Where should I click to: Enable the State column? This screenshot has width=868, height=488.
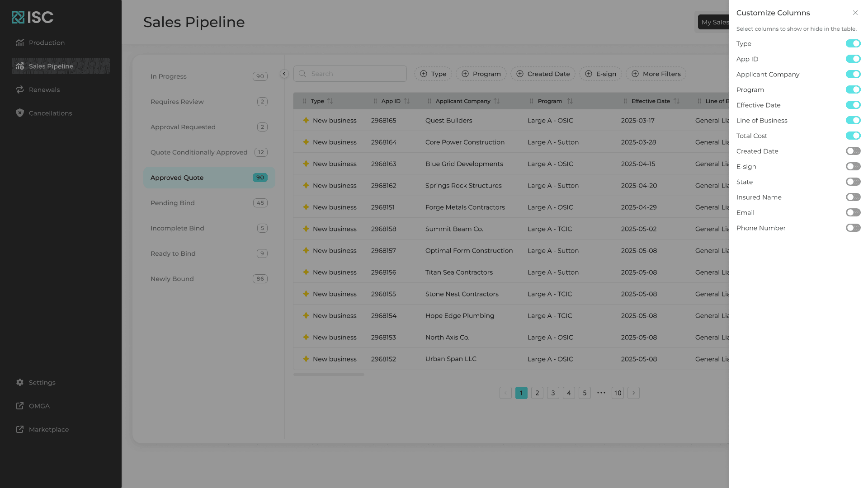coord(853,182)
